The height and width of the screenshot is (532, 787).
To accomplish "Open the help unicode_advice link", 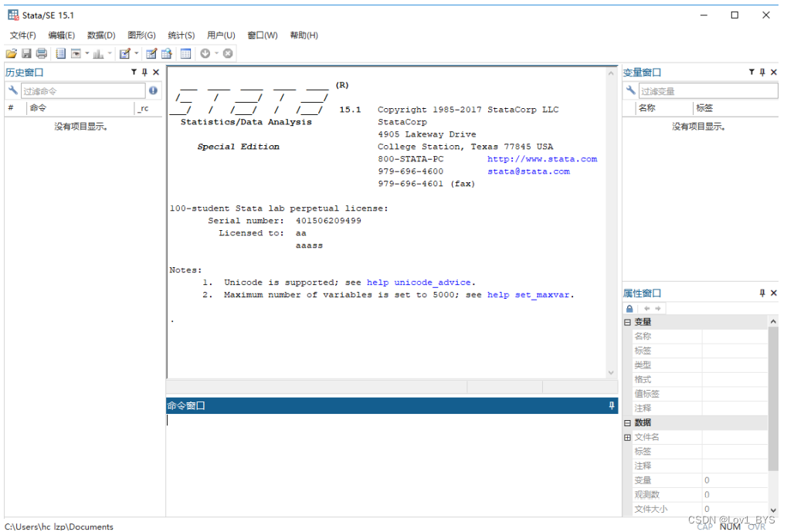I will (x=419, y=283).
